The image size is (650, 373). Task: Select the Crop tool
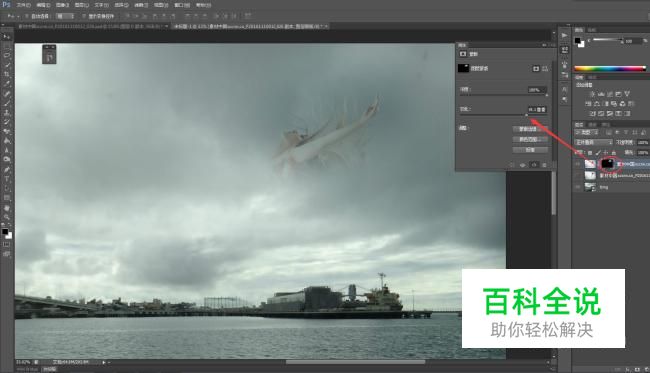7,74
